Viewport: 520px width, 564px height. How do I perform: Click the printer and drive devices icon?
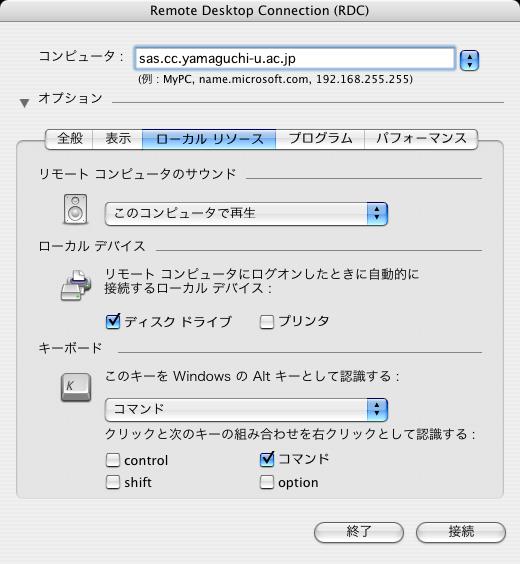click(x=76, y=285)
